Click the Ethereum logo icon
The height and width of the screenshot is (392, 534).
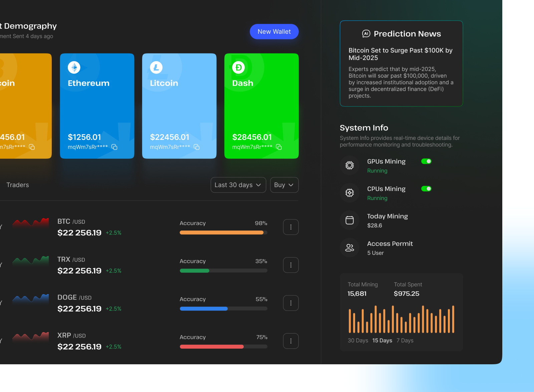coord(74,67)
